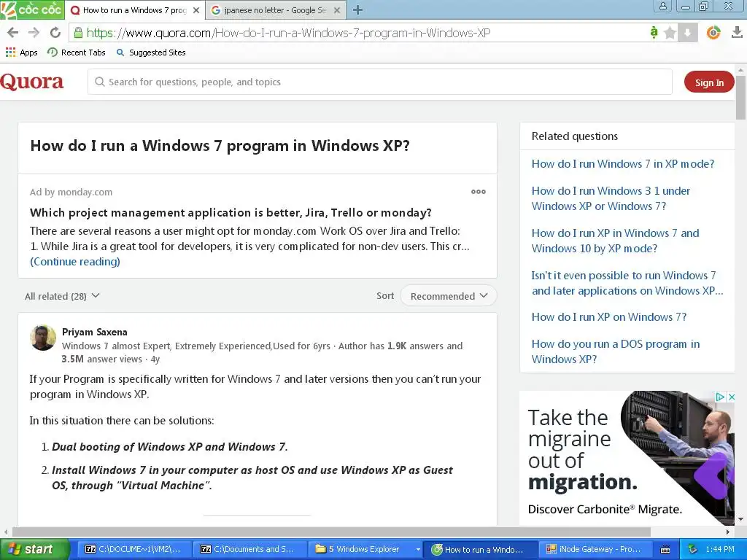747x560 pixels.
Task: Open the ad's three-dot options menu
Action: pos(479,192)
